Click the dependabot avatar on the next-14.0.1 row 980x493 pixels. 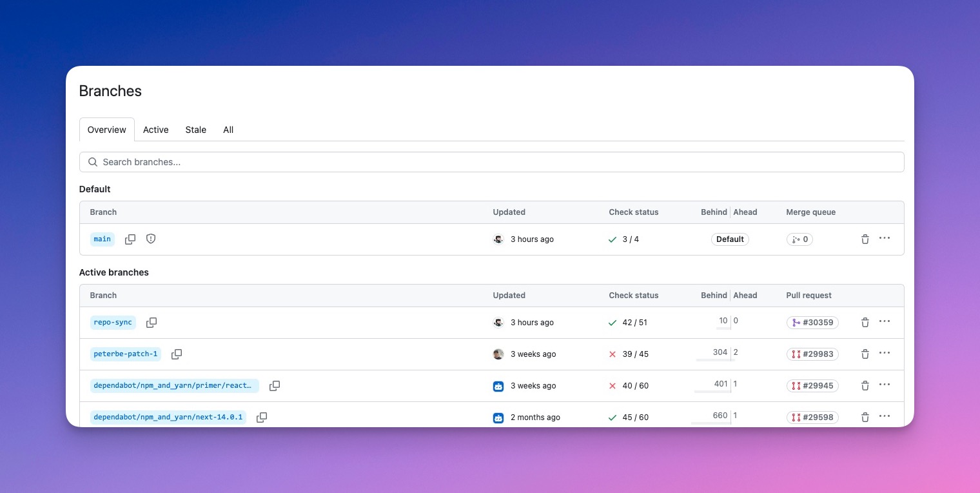[x=498, y=418]
